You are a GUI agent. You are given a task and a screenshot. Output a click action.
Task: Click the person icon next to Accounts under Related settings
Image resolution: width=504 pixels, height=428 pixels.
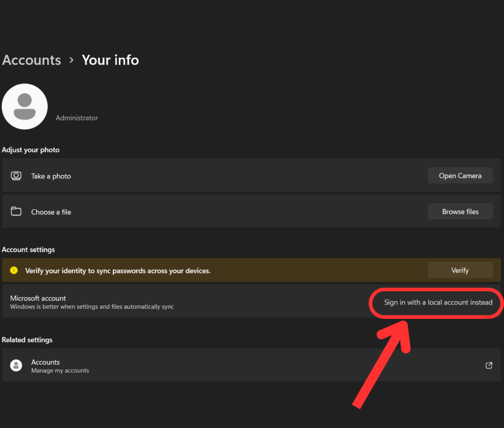coord(16,365)
